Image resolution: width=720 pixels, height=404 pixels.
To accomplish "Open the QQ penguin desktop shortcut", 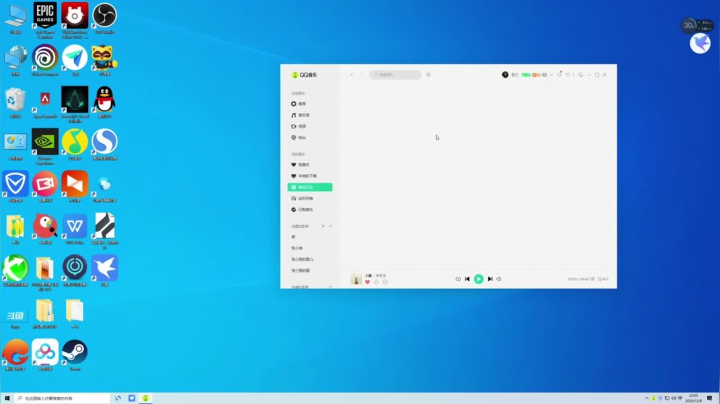I will (x=105, y=102).
